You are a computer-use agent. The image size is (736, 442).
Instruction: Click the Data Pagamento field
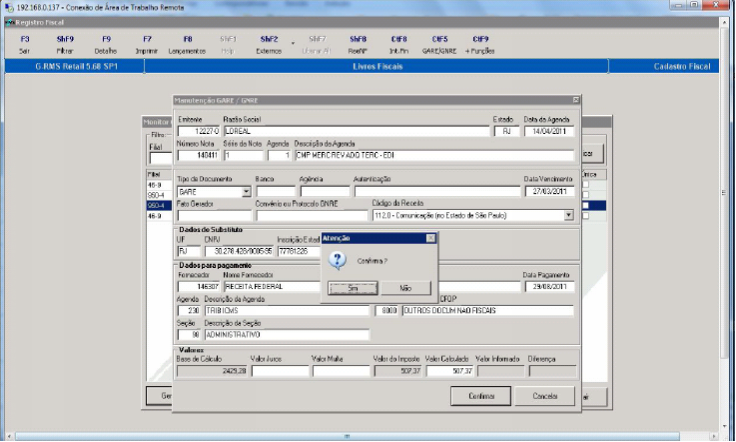549,287
